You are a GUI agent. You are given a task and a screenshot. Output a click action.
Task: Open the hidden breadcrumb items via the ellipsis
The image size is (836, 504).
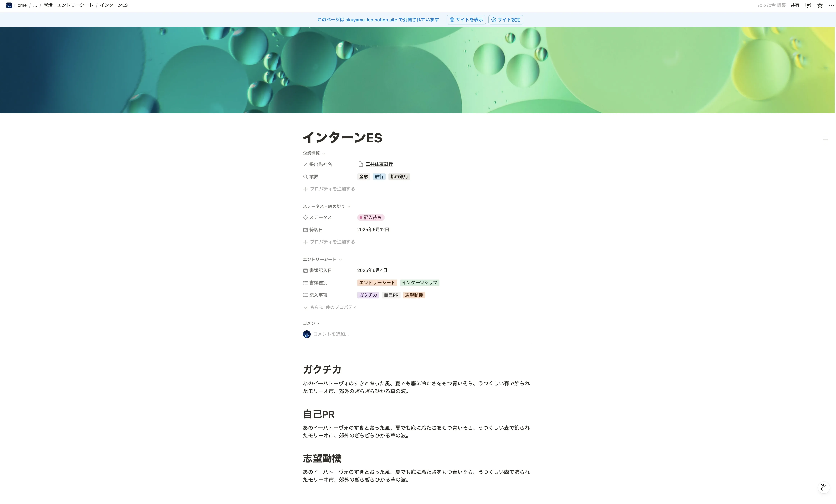click(35, 5)
